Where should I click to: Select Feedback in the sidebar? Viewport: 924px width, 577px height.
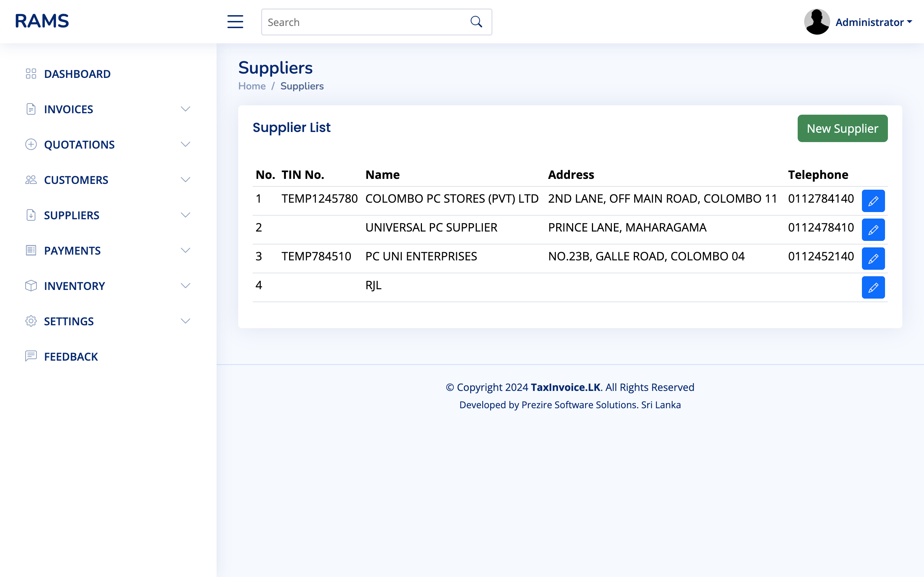[71, 356]
